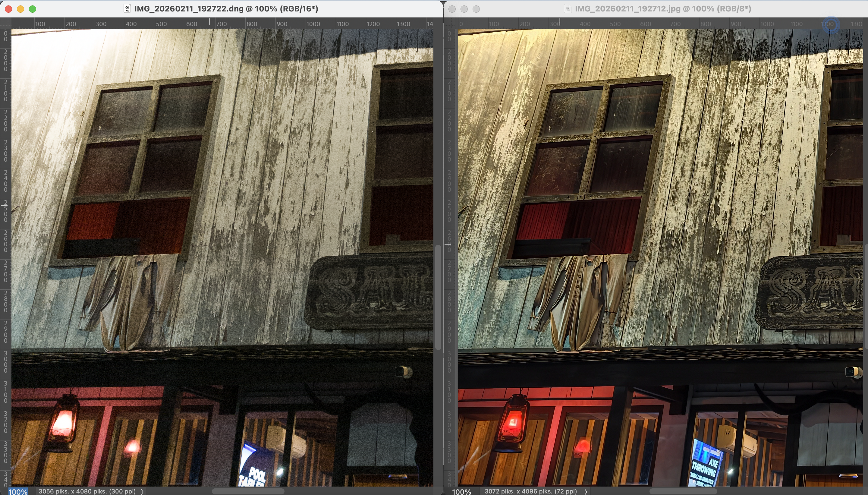Click the JPG file proxy icon in title

coord(568,8)
